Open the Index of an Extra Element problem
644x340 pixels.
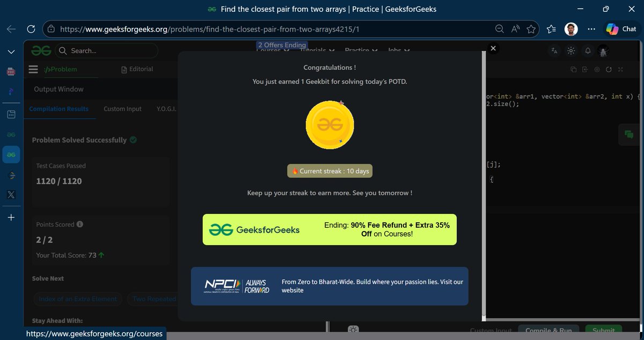tap(78, 299)
